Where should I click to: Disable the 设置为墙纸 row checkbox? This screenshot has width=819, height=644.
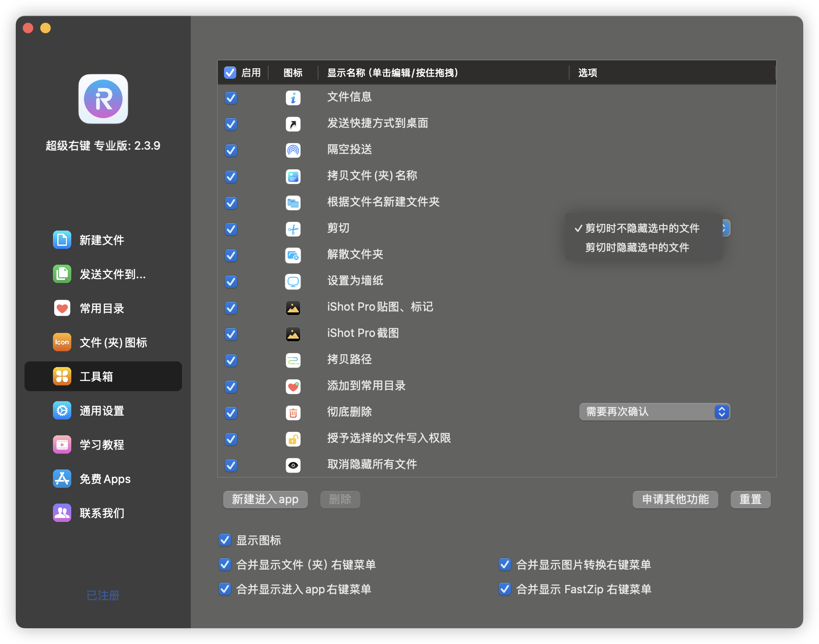tap(231, 281)
